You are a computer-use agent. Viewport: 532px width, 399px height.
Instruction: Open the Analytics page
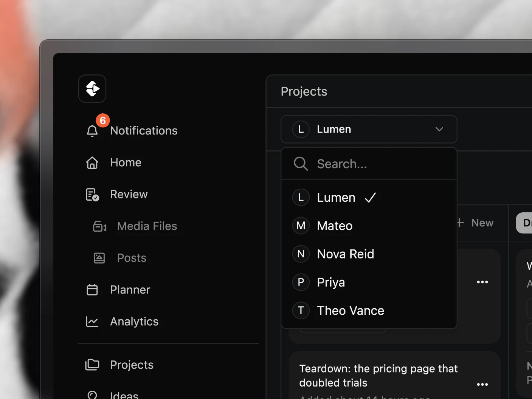[x=134, y=322]
